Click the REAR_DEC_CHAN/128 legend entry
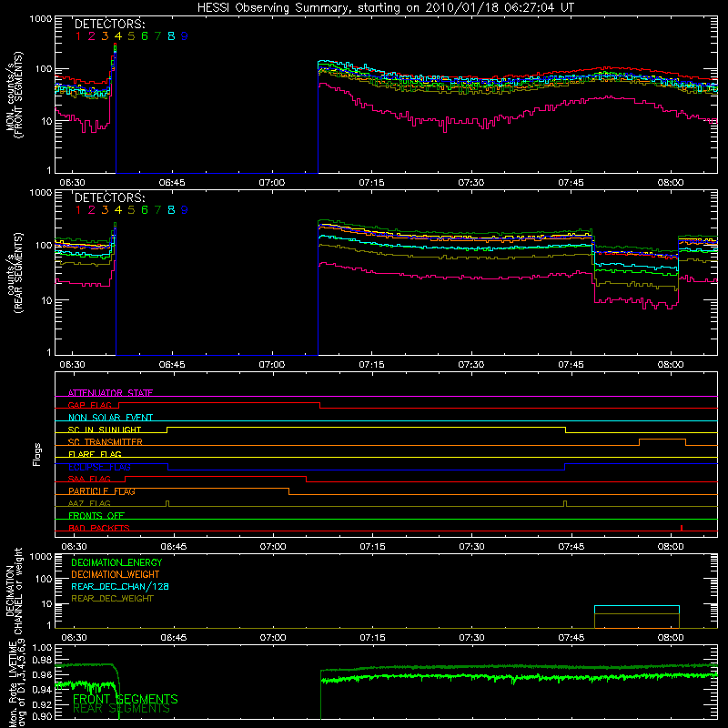 [x=120, y=586]
